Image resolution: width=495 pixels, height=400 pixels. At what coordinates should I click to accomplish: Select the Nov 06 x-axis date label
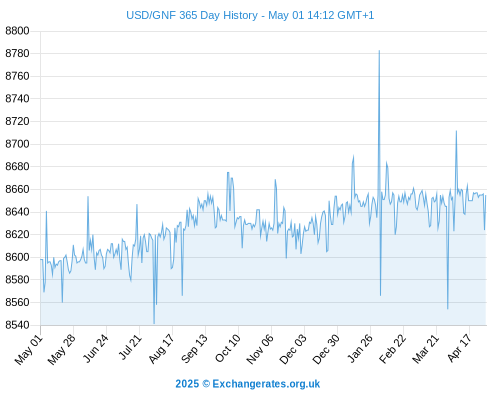coord(260,349)
